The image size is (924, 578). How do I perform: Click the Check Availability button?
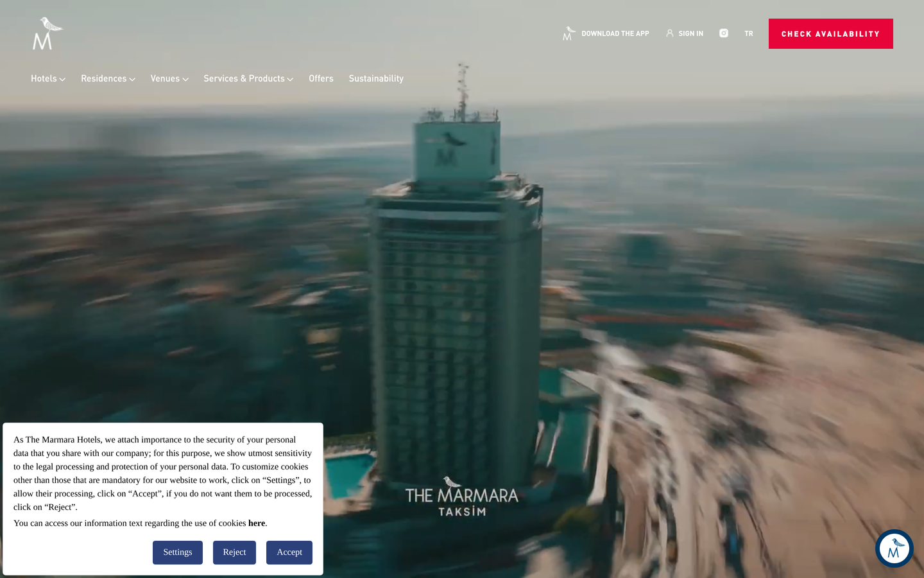pyautogui.click(x=831, y=33)
